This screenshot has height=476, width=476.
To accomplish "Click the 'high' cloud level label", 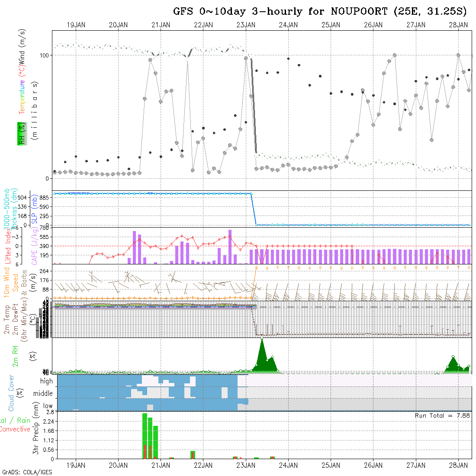I will pos(46,381).
